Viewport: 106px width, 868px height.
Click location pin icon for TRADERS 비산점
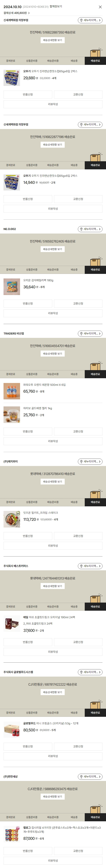(x=81, y=334)
